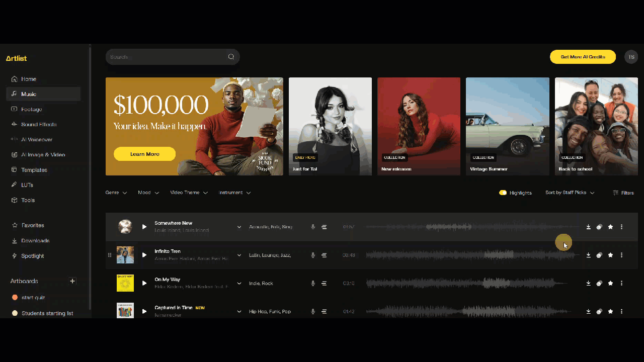Download the Somewhere New track
644x362 pixels.
pos(588,227)
